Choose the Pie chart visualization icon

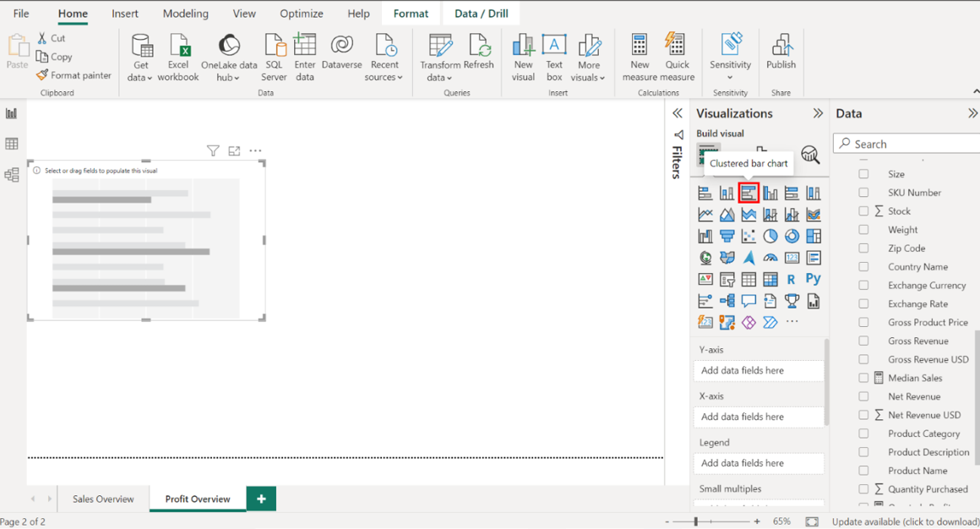pos(770,237)
